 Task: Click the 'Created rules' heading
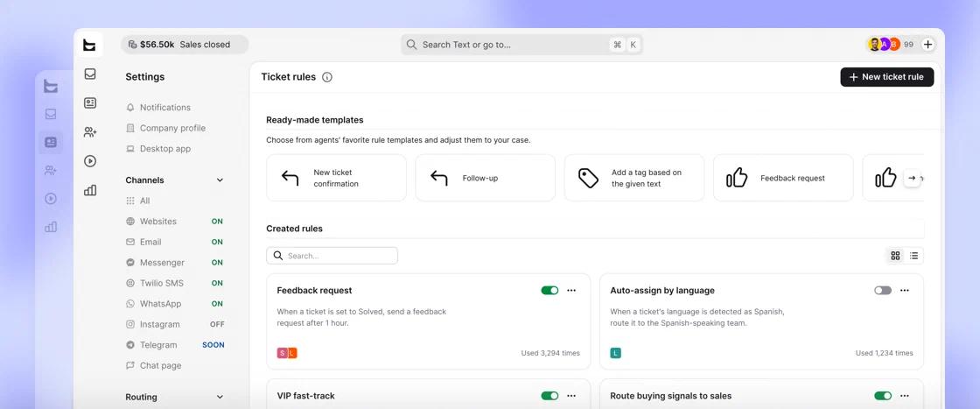(294, 229)
